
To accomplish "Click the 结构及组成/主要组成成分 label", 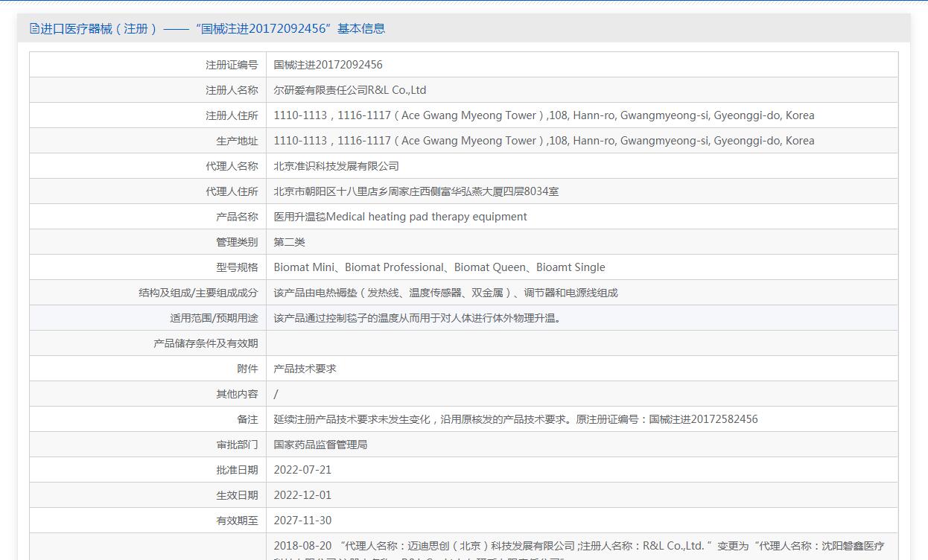I will [x=198, y=293].
